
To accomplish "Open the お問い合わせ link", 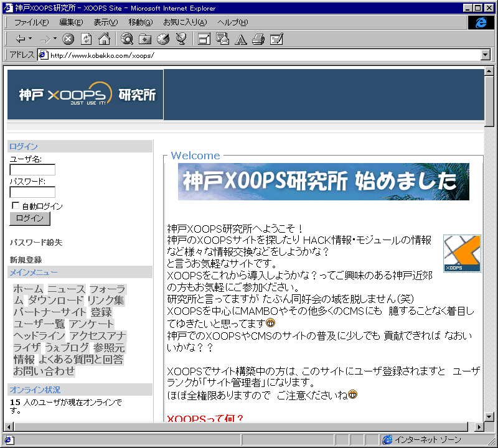I will coord(44,371).
